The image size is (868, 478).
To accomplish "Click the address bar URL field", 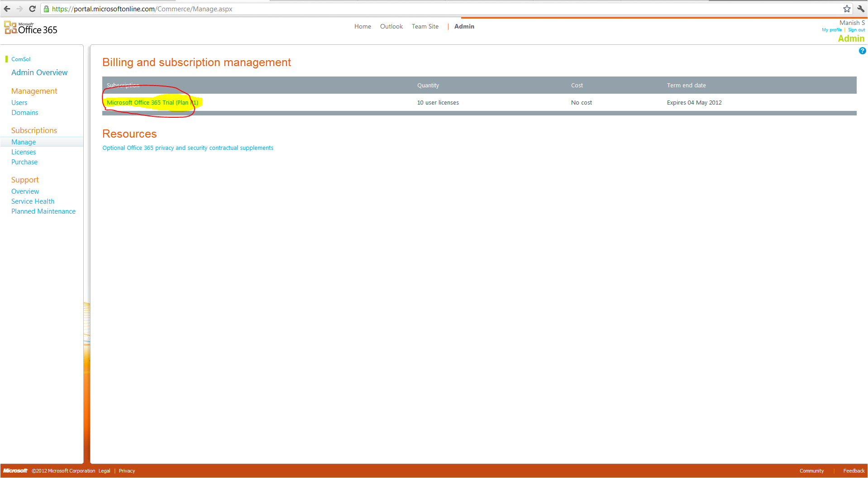I will point(407,9).
